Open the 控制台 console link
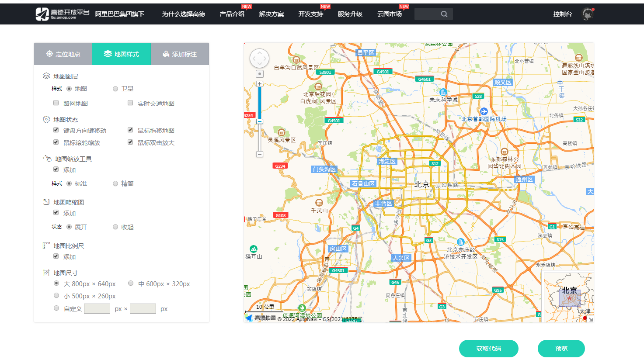Image resolution: width=644 pixels, height=363 pixels. point(563,14)
